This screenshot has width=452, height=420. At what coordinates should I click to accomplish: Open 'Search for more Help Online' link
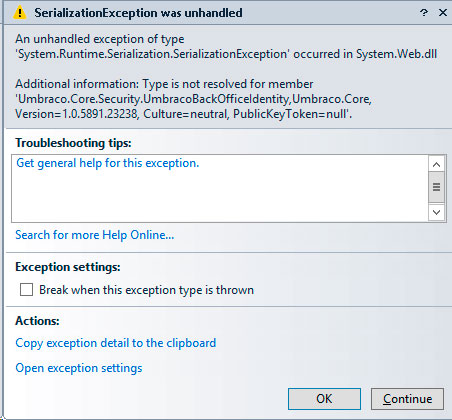click(95, 235)
